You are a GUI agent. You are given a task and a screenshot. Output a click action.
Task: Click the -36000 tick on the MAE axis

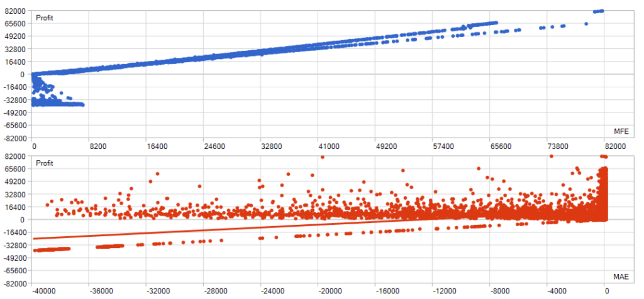point(101,291)
